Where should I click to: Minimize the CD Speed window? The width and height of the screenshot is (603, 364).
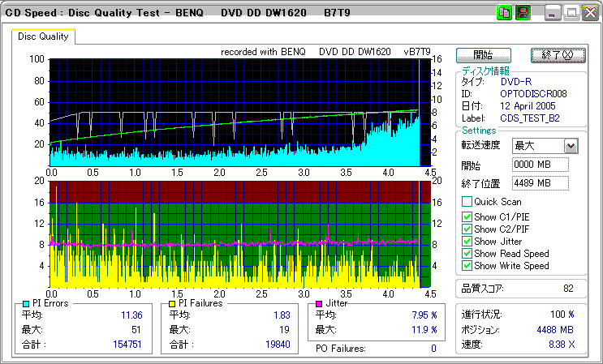553,13
